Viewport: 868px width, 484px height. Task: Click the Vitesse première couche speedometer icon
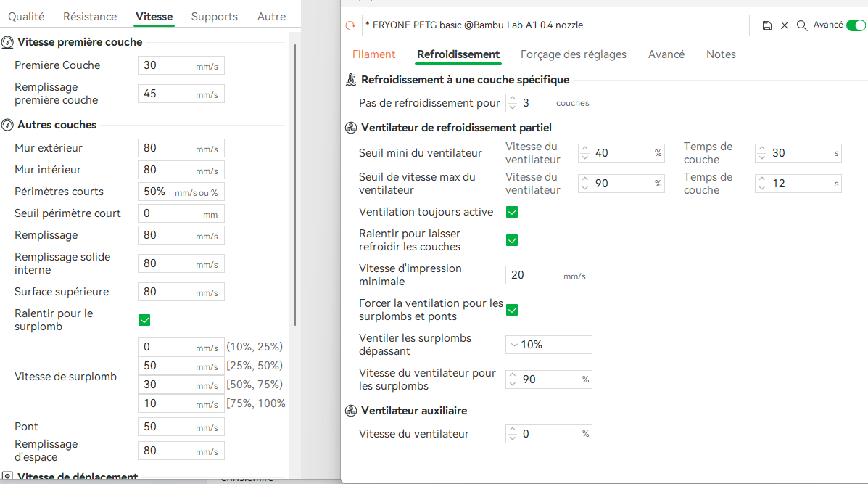pos(7,42)
